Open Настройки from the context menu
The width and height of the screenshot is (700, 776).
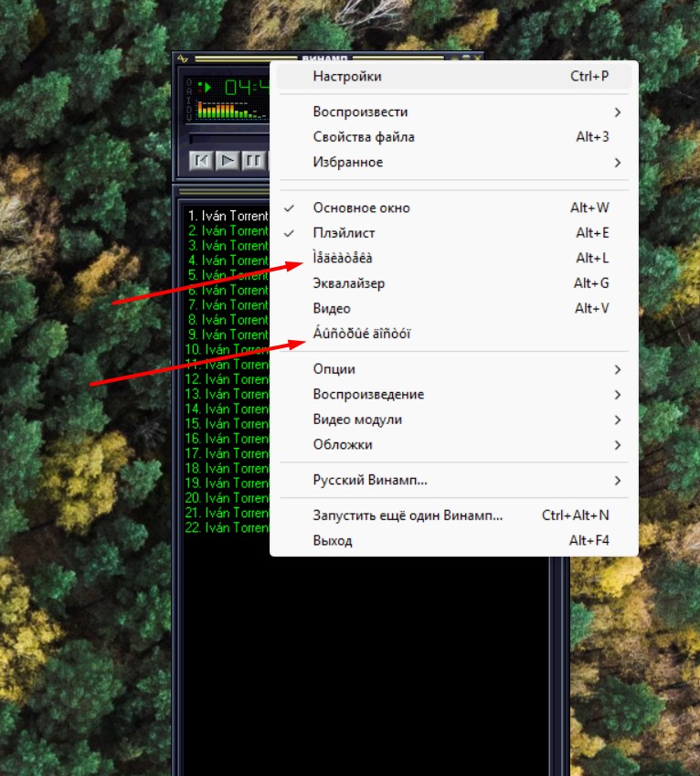pyautogui.click(x=453, y=77)
